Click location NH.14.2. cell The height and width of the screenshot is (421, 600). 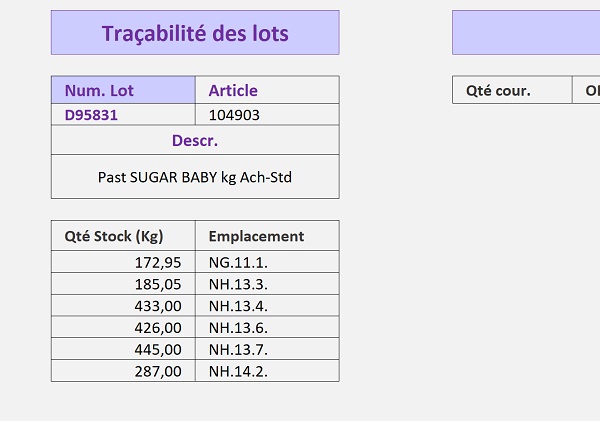pos(267,371)
